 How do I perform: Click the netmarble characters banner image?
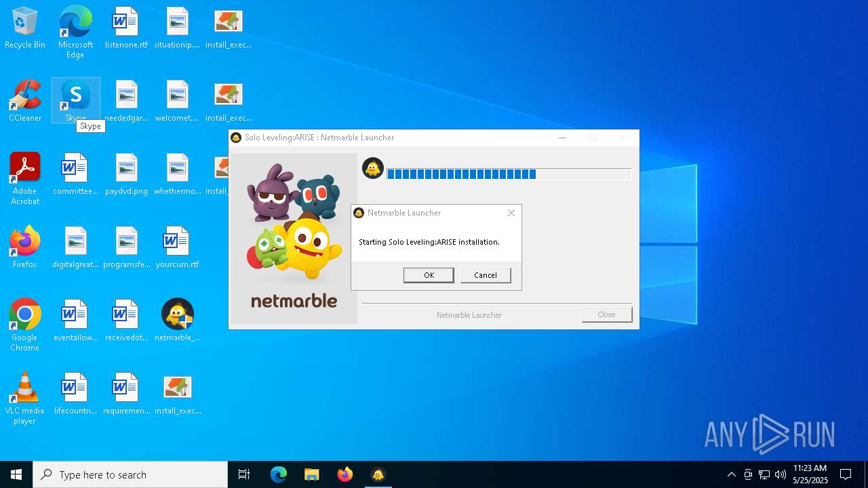pyautogui.click(x=294, y=238)
